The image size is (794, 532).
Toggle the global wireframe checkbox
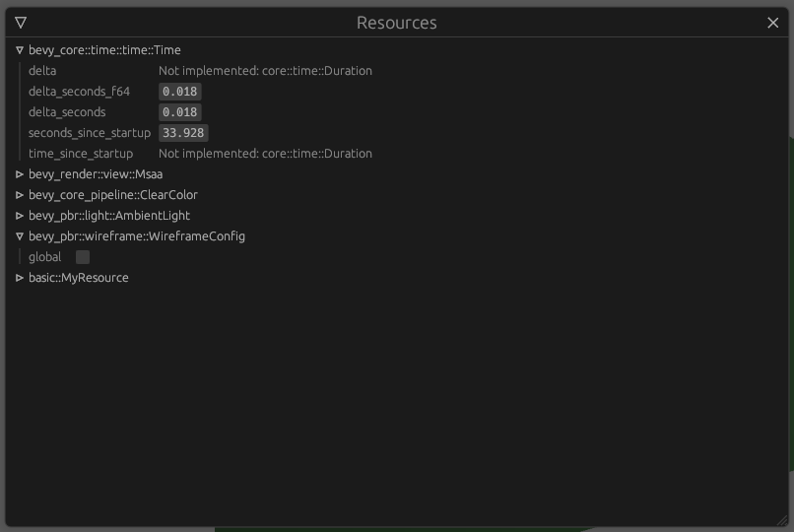pos(83,257)
